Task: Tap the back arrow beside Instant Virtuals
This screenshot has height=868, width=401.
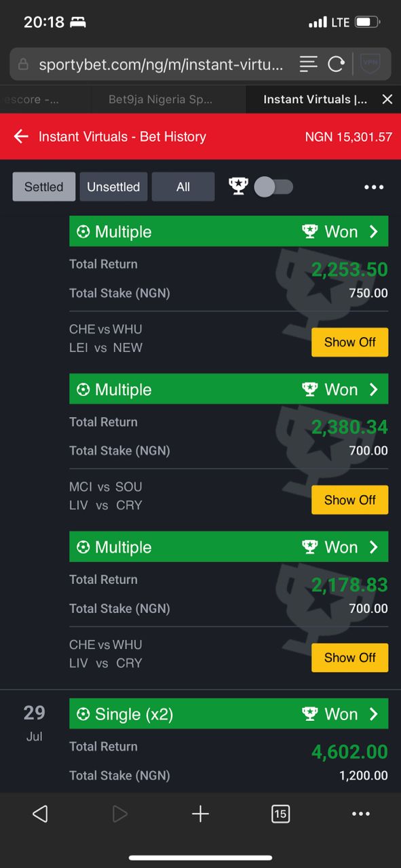Action: pyautogui.click(x=21, y=136)
